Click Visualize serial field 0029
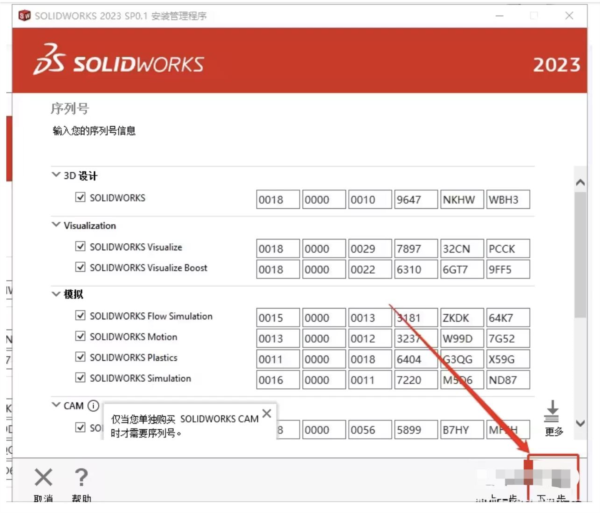This screenshot has width=600, height=513. click(x=370, y=249)
